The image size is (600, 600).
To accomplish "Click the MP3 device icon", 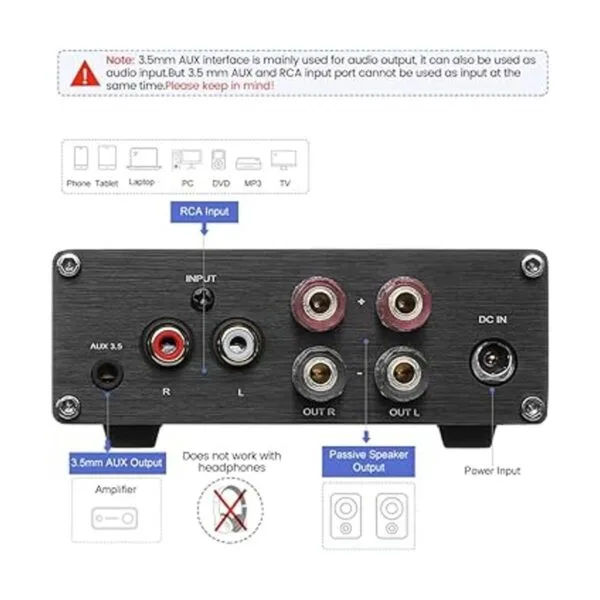I will (x=248, y=163).
